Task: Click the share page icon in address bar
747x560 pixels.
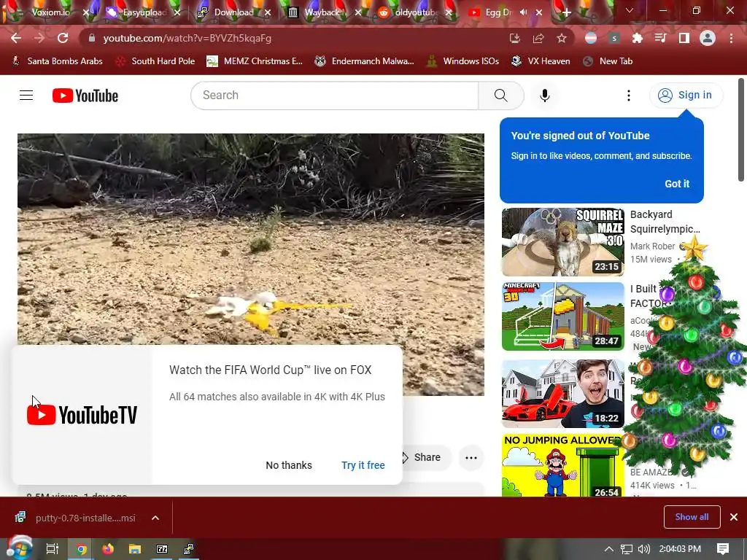Action: pos(538,38)
